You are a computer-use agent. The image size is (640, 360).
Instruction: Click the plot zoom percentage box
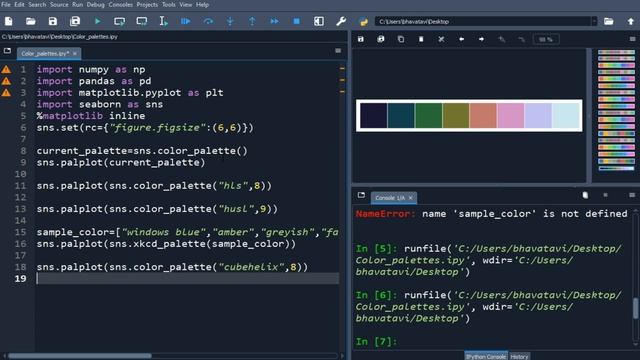tap(546, 39)
